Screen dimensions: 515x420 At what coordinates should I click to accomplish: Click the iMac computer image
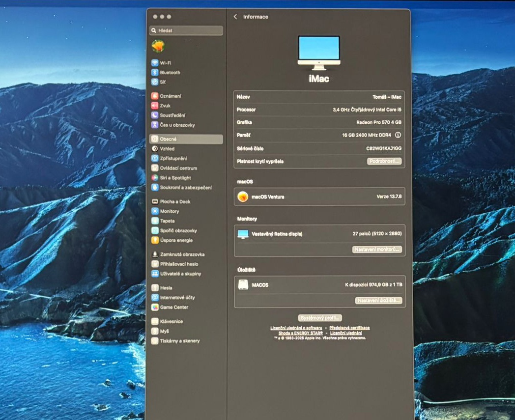point(319,53)
